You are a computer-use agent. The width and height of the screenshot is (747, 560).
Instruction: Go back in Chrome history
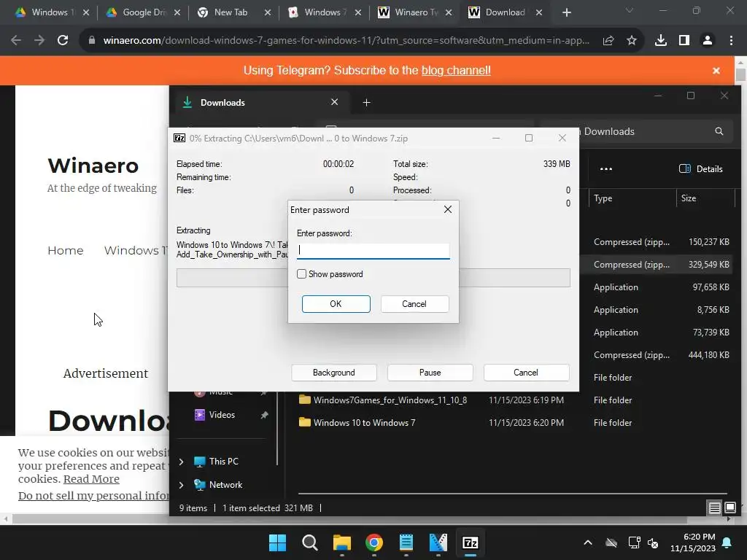16,41
